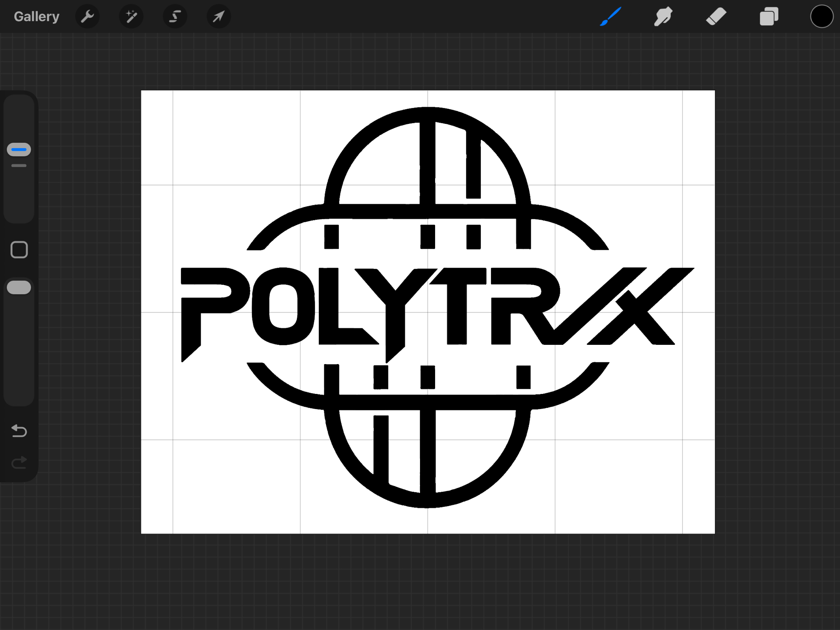Open the Adjustments magic wand menu

click(x=131, y=17)
